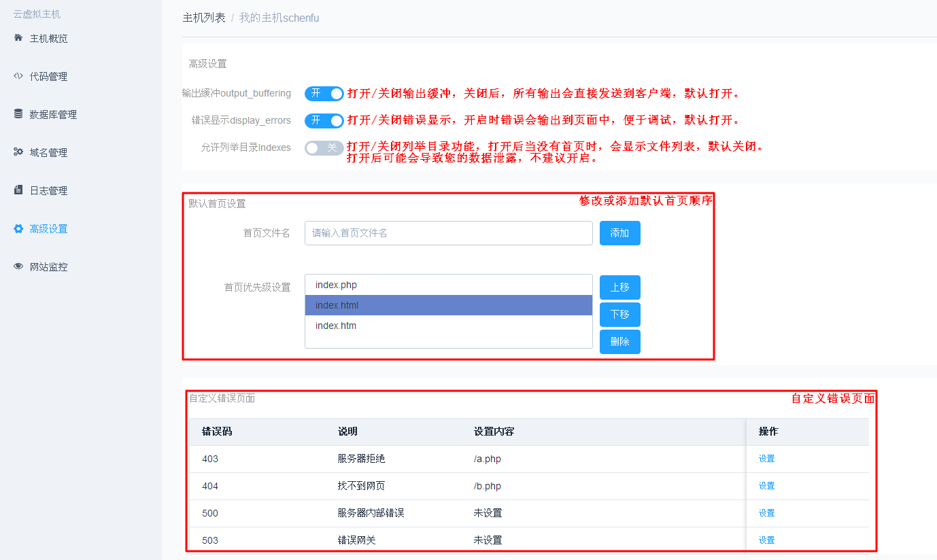The image size is (937, 560).
Task: Toggle the output_buffering switch off
Action: tap(324, 93)
